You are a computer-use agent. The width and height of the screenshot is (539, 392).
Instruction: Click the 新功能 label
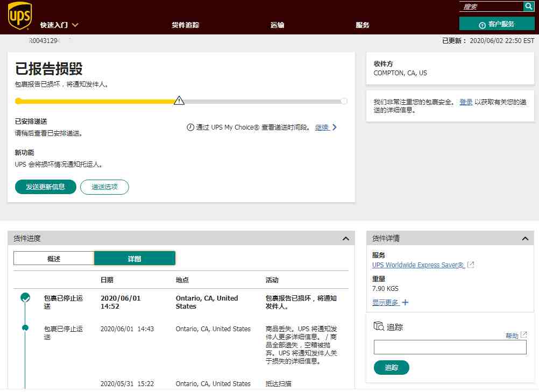pyautogui.click(x=24, y=152)
